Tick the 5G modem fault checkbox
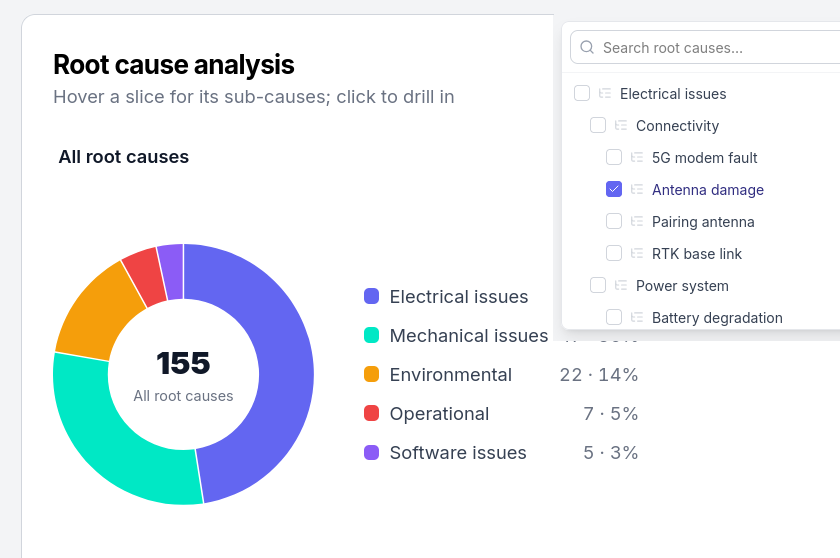This screenshot has height=558, width=840. (x=614, y=157)
